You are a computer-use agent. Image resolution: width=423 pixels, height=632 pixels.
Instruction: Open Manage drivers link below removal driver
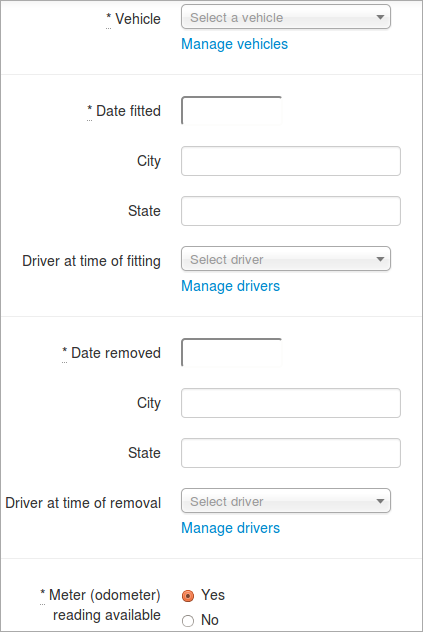click(x=230, y=528)
